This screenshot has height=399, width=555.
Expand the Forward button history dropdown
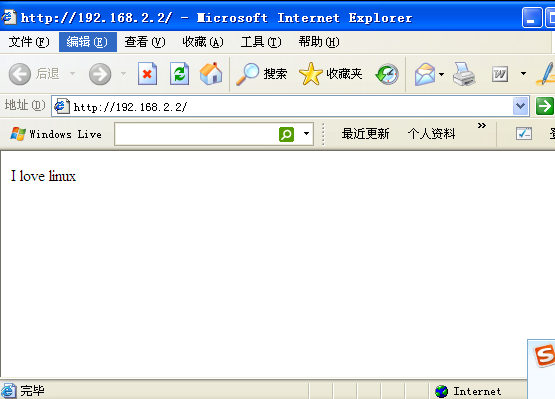point(124,74)
